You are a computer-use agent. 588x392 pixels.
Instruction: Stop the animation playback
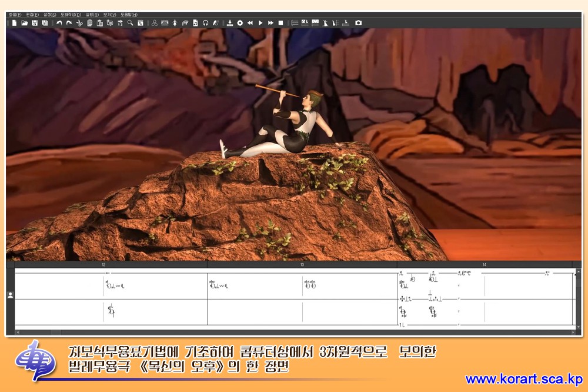click(x=280, y=23)
